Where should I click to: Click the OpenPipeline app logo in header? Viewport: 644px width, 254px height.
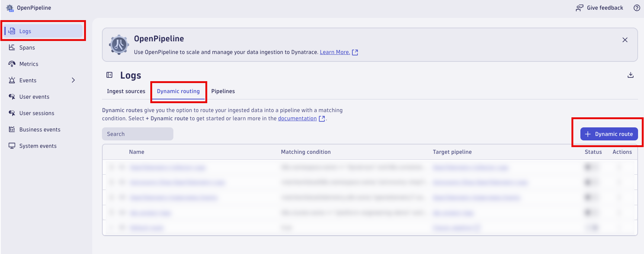coord(10,8)
